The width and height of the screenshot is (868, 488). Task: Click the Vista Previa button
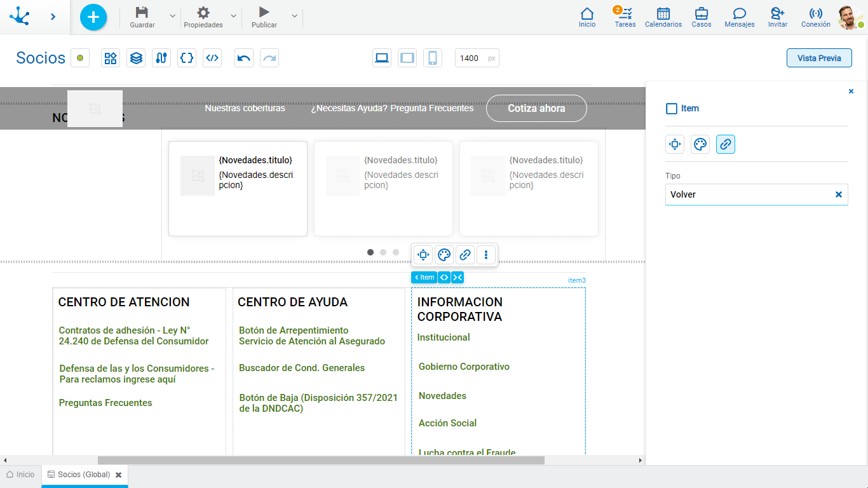819,58
